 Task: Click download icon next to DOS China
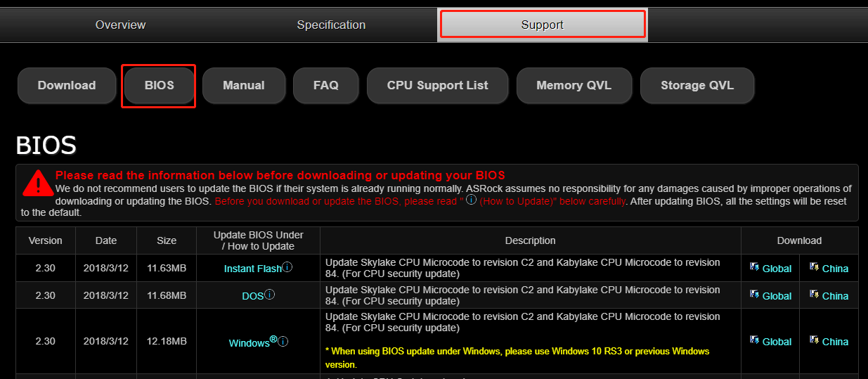click(815, 295)
